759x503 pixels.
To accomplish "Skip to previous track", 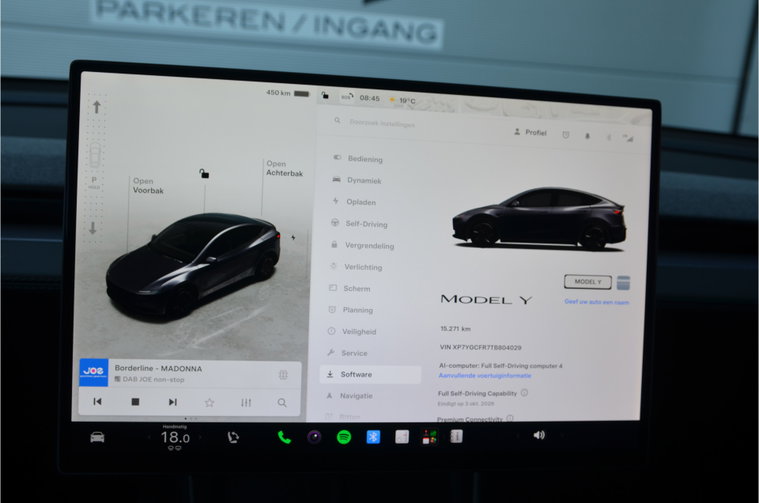I will pos(97,401).
